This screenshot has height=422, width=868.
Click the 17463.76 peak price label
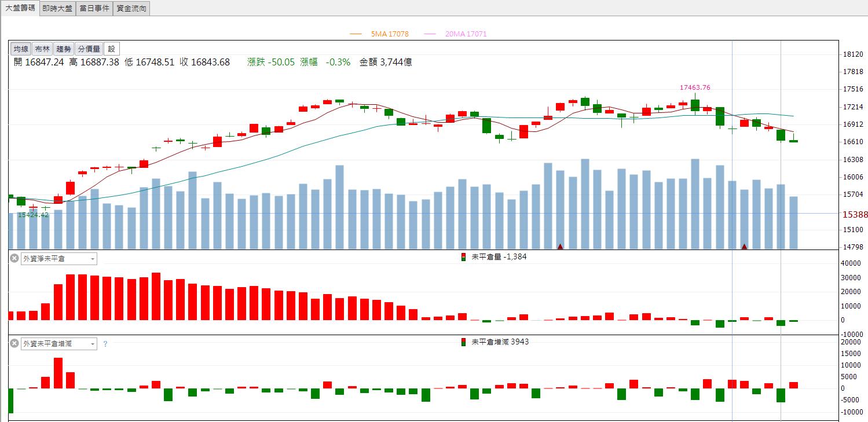[x=695, y=87]
